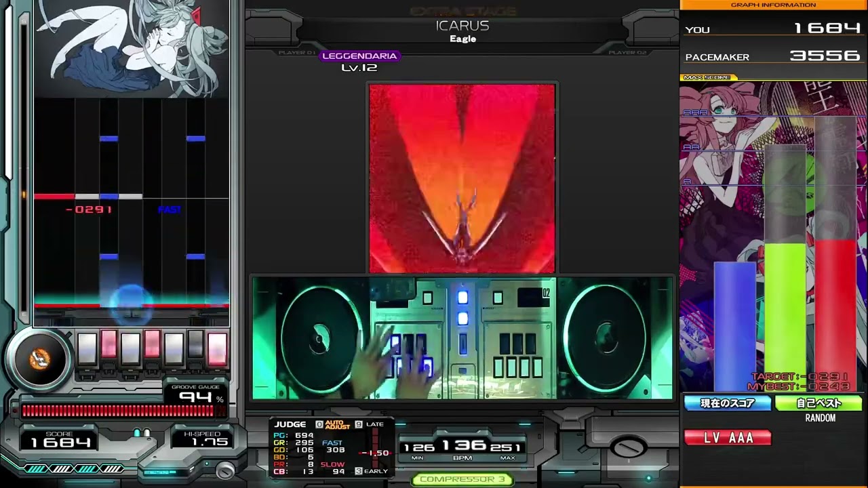Click the SCORE 1684 display on the left panel

point(59,439)
